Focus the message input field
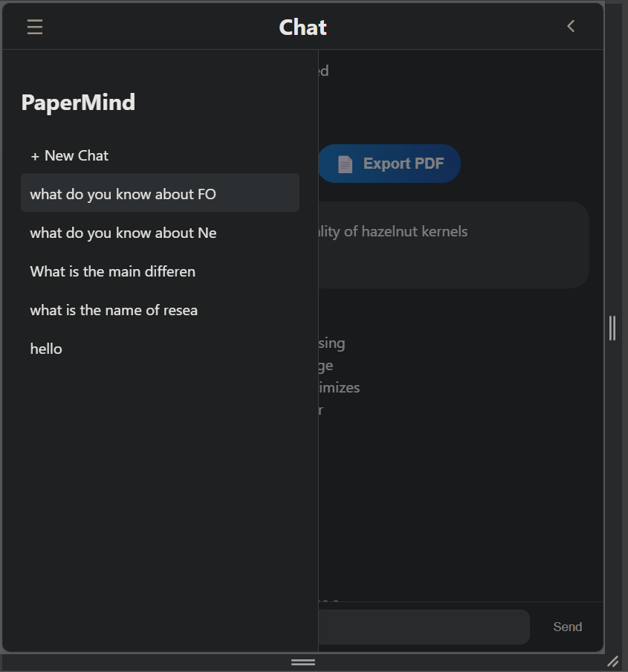Viewport: 628px width, 672px height. [x=424, y=627]
